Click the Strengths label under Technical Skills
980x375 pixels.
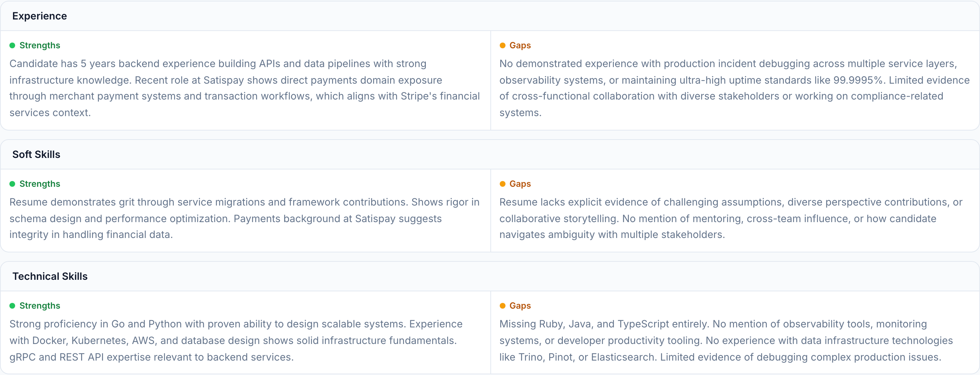(x=40, y=306)
